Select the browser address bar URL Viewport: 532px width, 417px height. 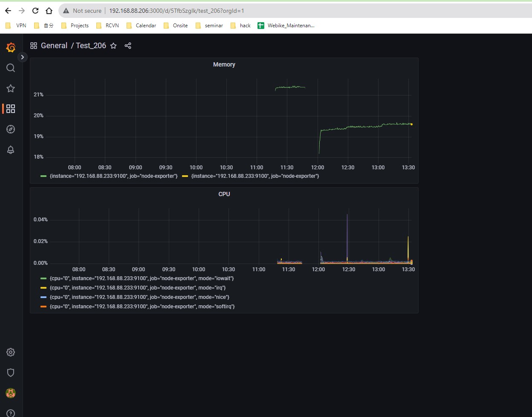176,10
